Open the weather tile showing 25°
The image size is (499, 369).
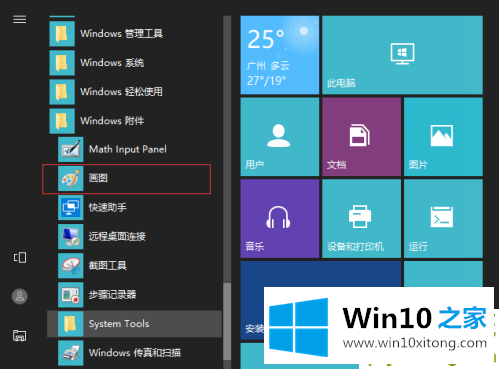[280, 55]
